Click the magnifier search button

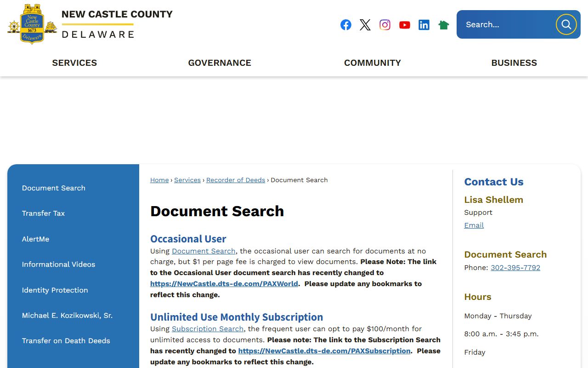tap(566, 24)
